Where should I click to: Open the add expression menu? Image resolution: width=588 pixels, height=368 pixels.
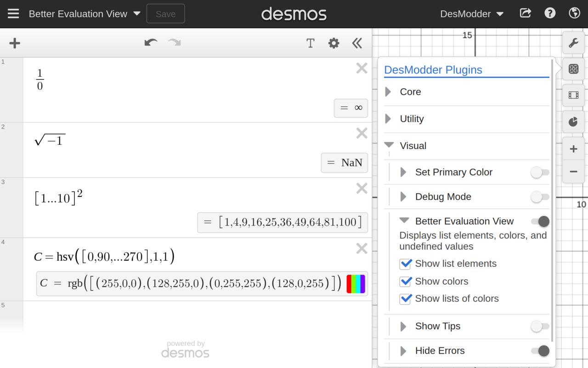(x=14, y=43)
